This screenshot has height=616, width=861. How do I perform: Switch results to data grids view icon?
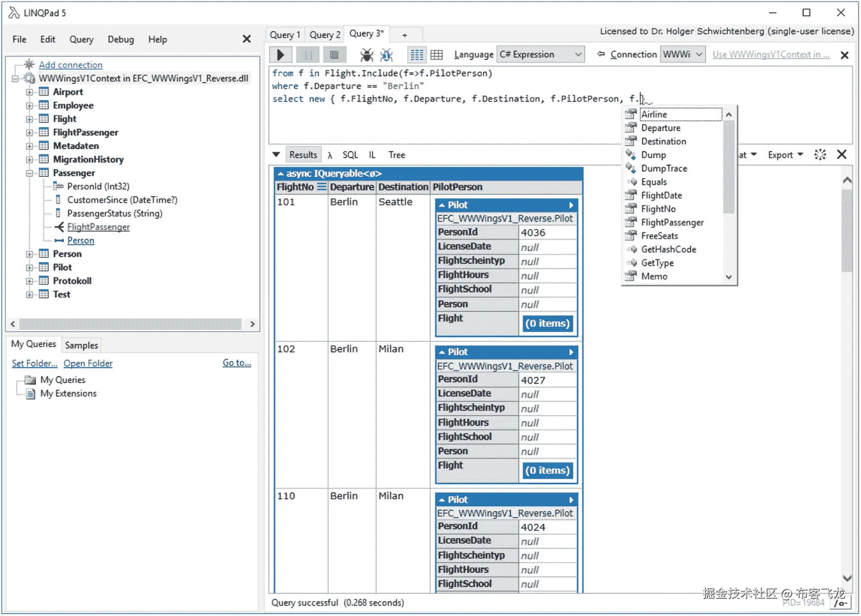click(437, 54)
